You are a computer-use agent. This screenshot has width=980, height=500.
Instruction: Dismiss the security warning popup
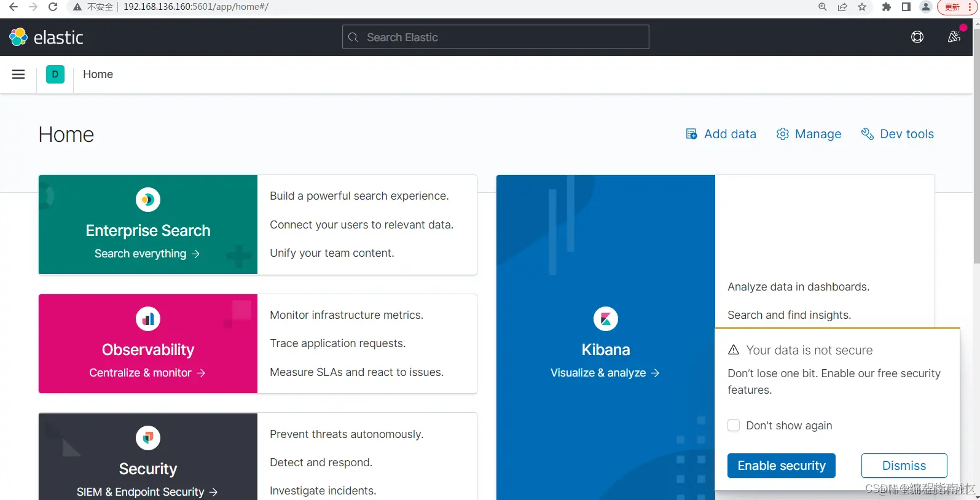(904, 466)
